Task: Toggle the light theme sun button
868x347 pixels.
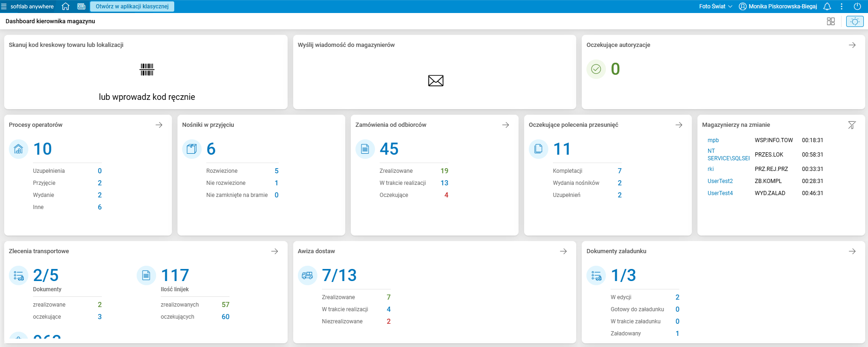Action: [855, 21]
